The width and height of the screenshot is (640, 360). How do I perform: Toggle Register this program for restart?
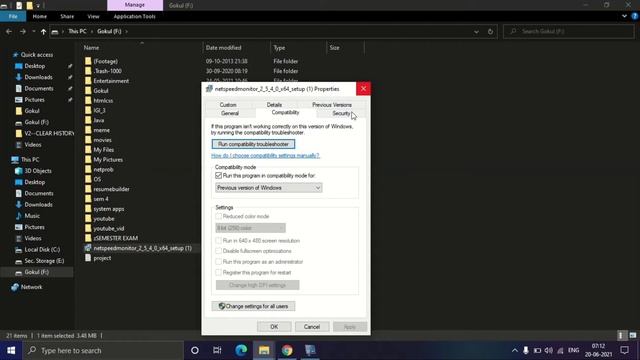pos(218,272)
